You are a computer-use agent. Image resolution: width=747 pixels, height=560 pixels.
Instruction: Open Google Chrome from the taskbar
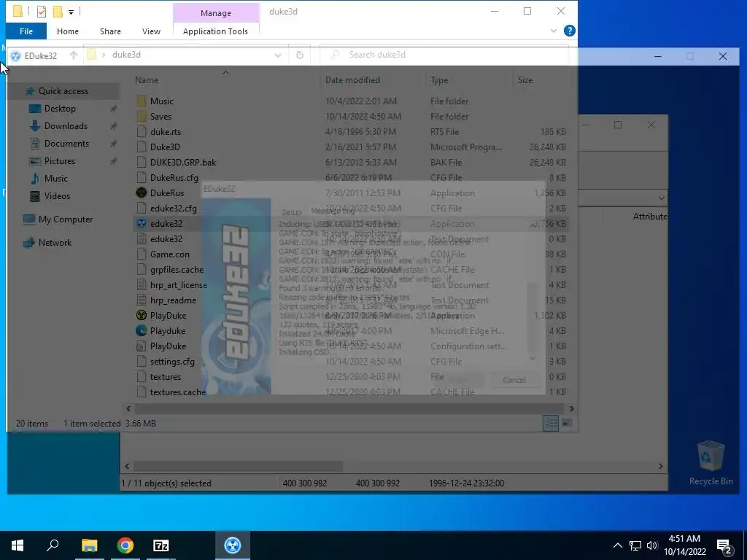125,545
